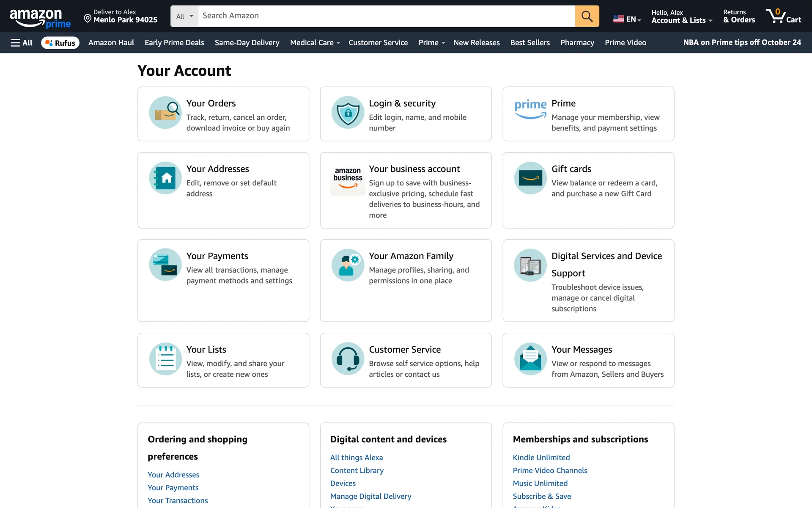The height and width of the screenshot is (508, 812).
Task: Click the Amazon Prime logo
Action: (x=40, y=18)
